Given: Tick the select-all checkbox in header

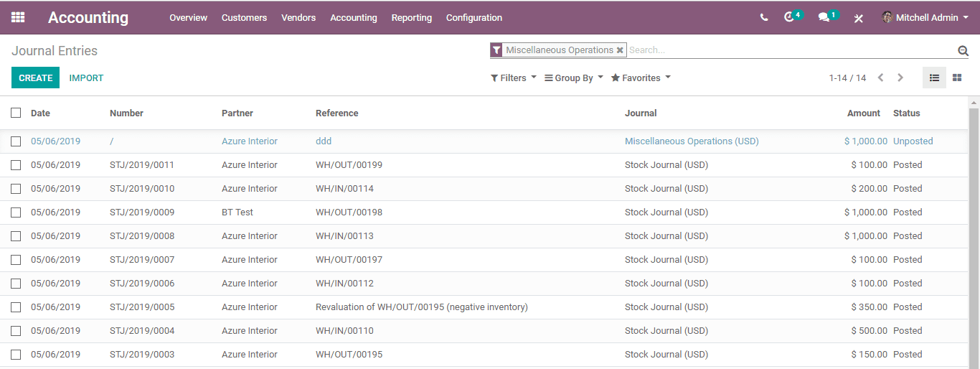Looking at the screenshot, I should tap(16, 113).
